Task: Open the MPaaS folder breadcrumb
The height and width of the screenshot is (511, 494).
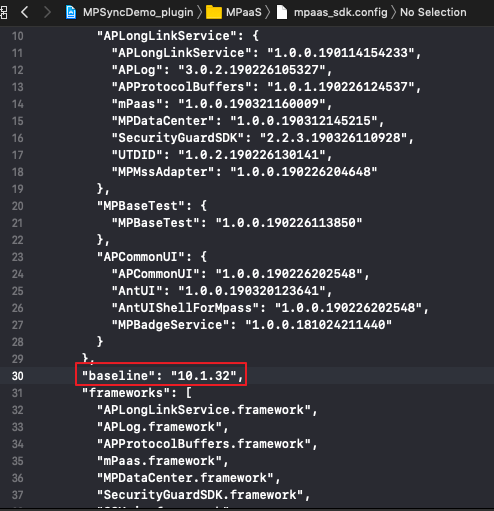Action: tap(244, 12)
